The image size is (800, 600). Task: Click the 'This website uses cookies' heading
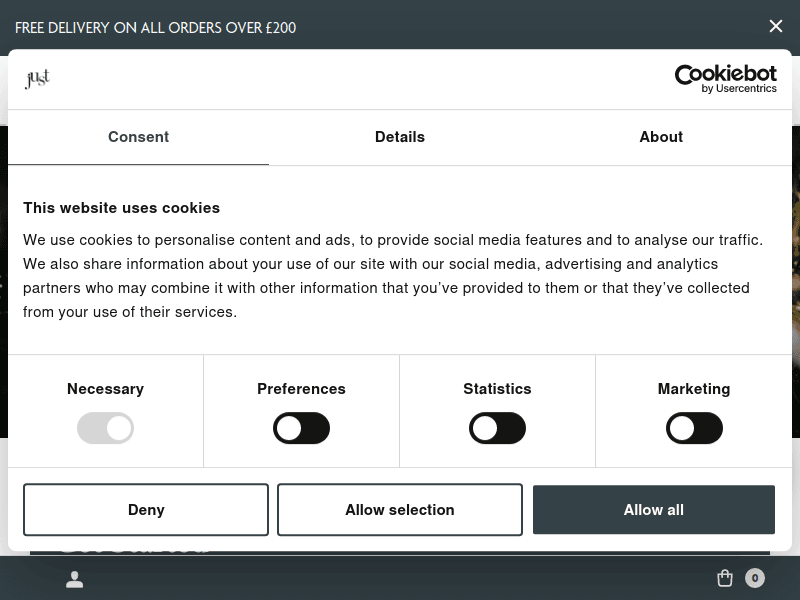pos(121,208)
